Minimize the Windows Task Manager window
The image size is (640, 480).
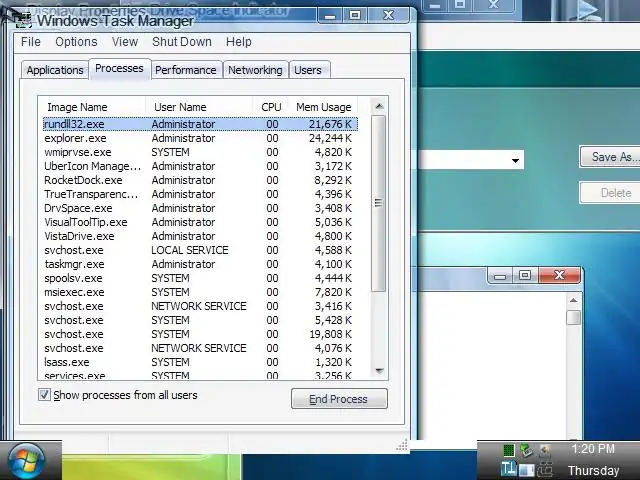[330, 16]
